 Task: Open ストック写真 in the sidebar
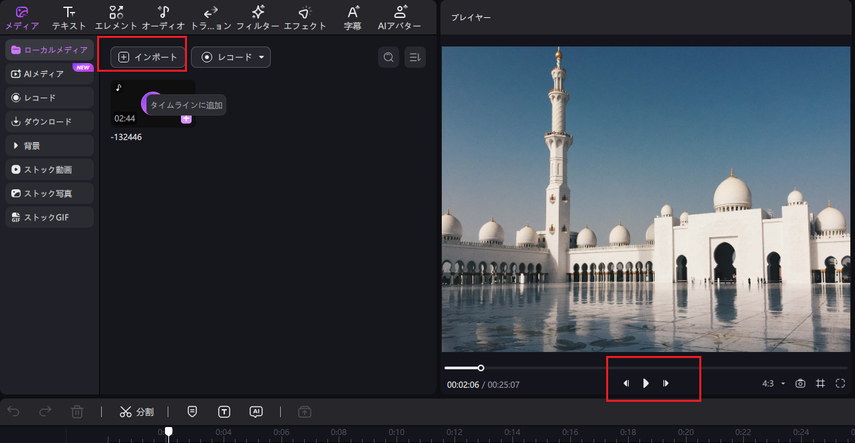point(50,193)
